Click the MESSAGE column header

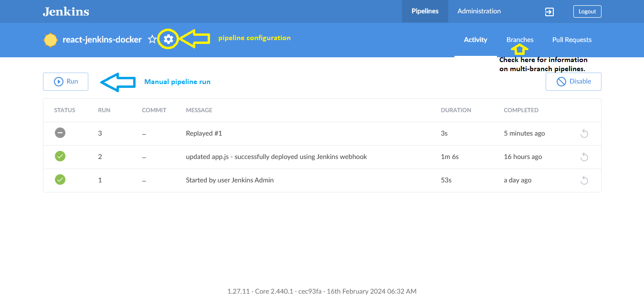point(199,110)
